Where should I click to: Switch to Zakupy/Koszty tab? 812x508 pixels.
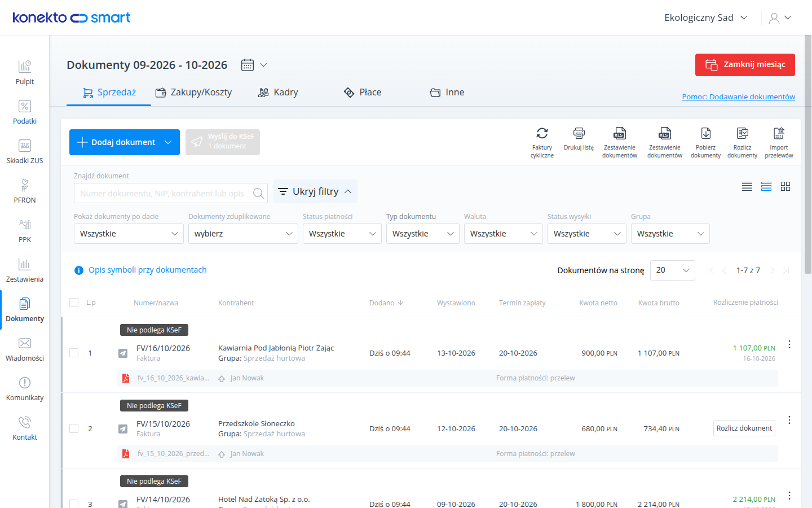tap(194, 93)
